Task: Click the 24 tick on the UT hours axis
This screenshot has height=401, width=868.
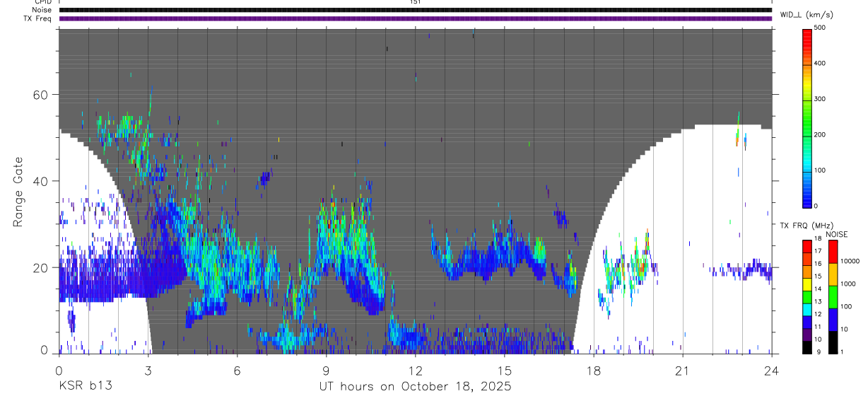Action: click(772, 370)
